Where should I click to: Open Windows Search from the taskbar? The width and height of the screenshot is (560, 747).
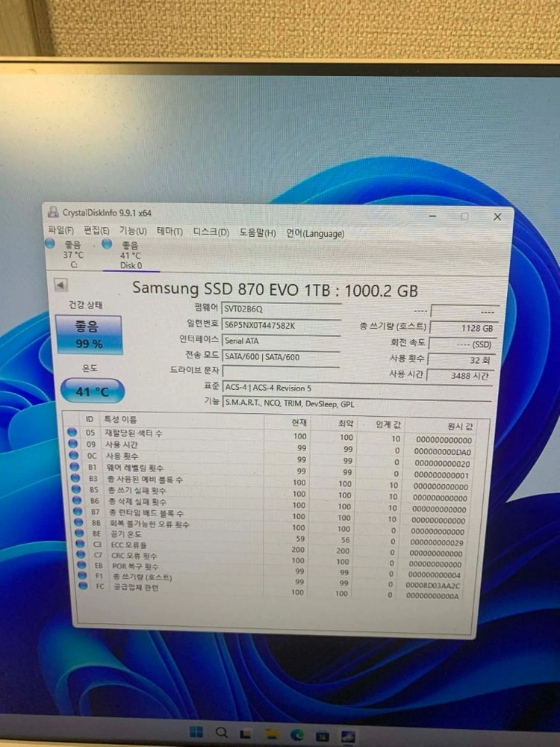[222, 733]
